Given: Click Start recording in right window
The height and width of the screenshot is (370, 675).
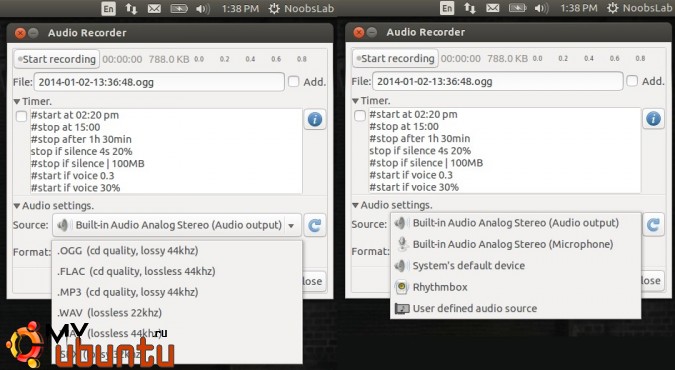Looking at the screenshot, I should [x=395, y=59].
